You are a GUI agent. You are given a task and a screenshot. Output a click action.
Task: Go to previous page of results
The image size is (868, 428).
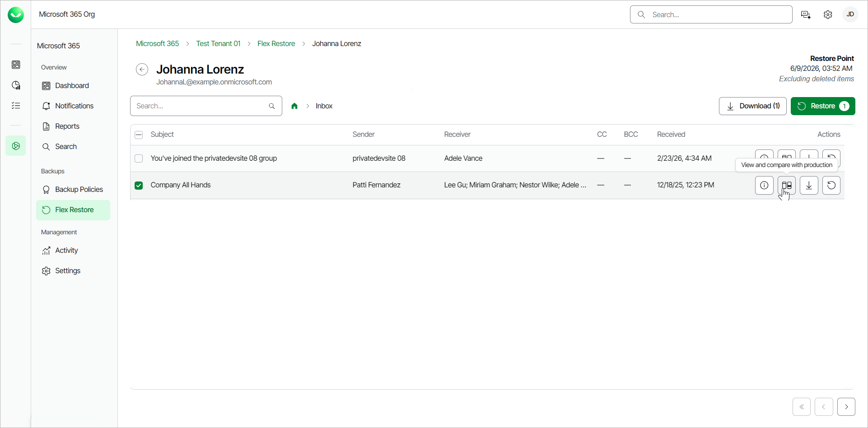[x=824, y=407]
